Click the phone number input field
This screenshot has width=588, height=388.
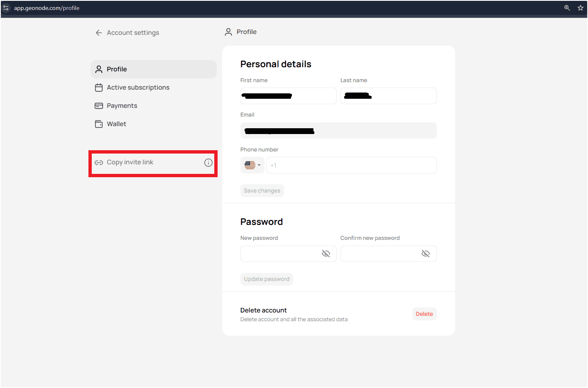(x=351, y=165)
